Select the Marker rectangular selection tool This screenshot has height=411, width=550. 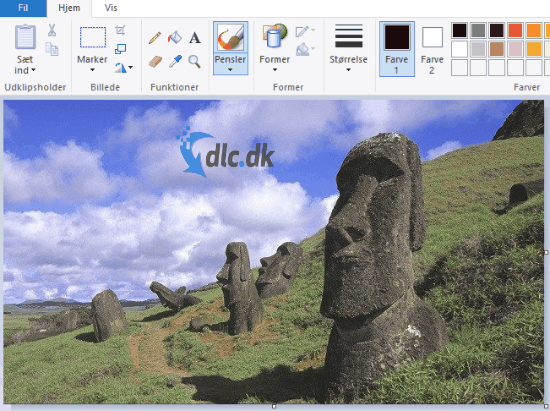[x=93, y=37]
